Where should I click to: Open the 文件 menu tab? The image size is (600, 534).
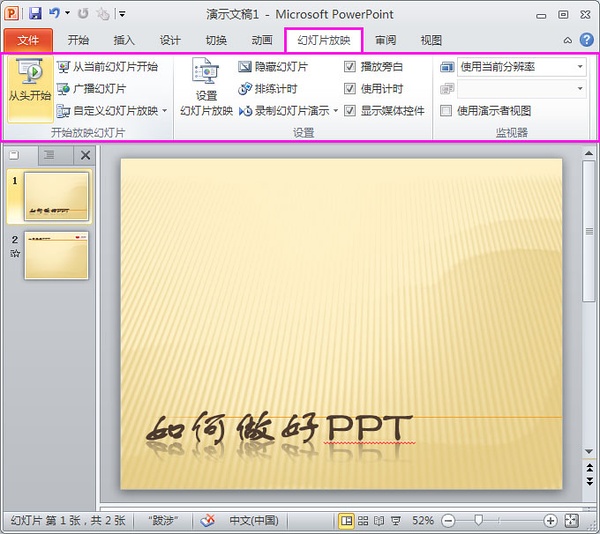(28, 40)
